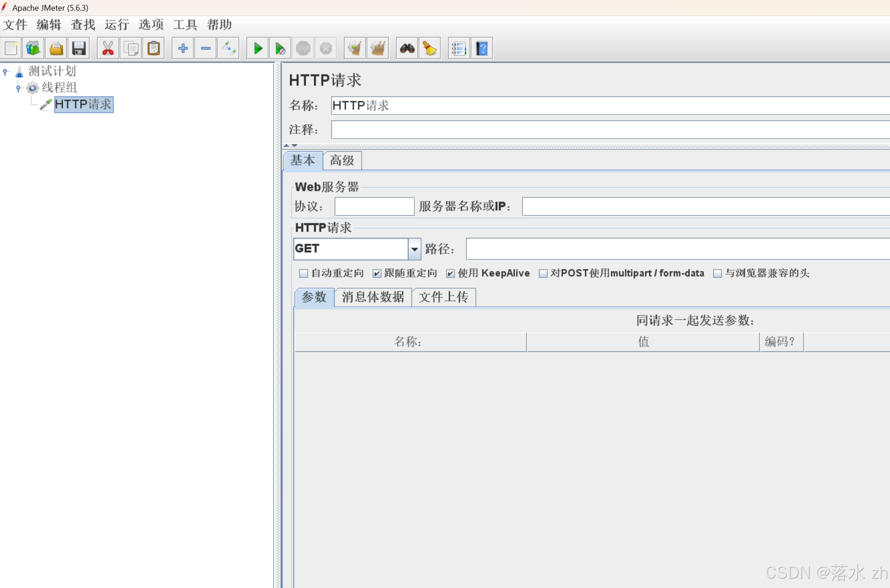The width and height of the screenshot is (890, 588).
Task: Click the 协议 input field
Action: click(x=374, y=206)
